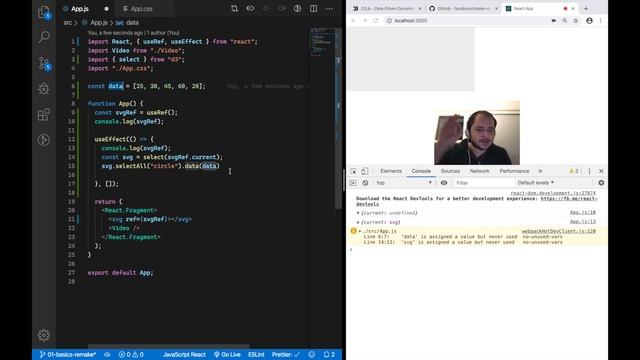Open the Sources tab in DevTools

pyautogui.click(x=450, y=171)
